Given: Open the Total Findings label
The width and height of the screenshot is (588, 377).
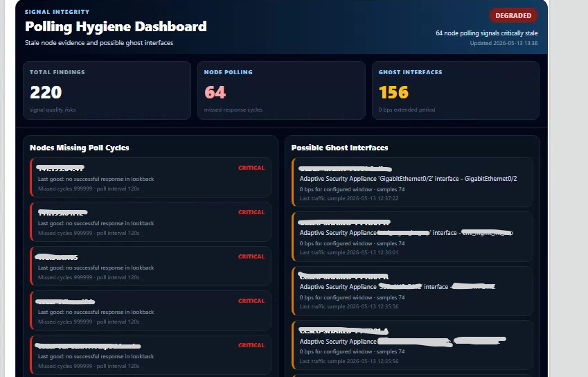Looking at the screenshot, I should (57, 72).
